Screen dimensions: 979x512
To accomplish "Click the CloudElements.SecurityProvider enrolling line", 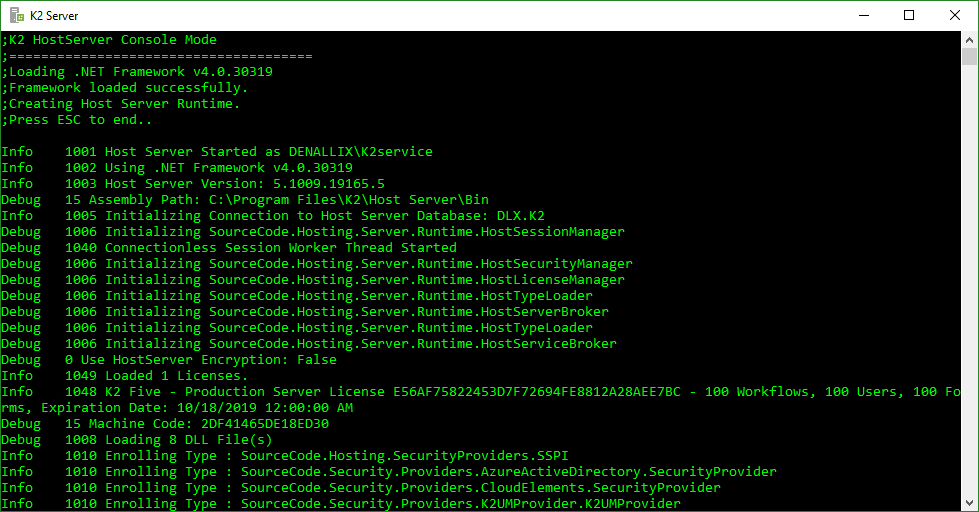I will click(361, 488).
